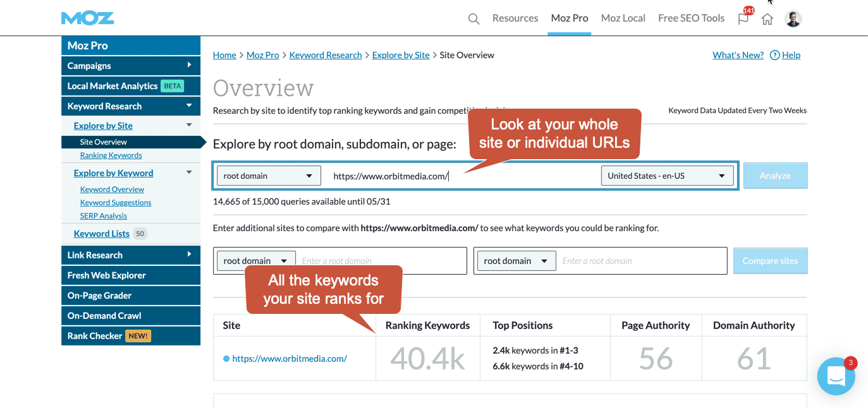The height and width of the screenshot is (408, 868).
Task: Click first comparison 'Enter a root domain' field
Action: (x=382, y=261)
